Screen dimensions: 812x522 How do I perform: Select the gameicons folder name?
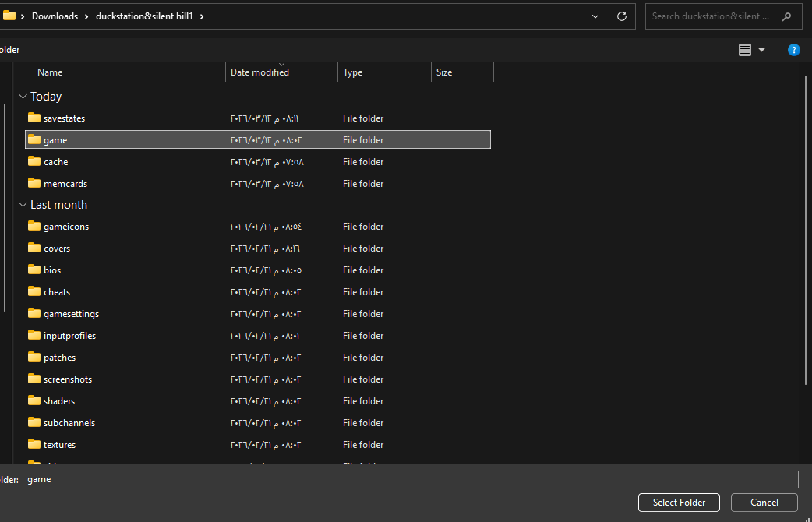66,227
